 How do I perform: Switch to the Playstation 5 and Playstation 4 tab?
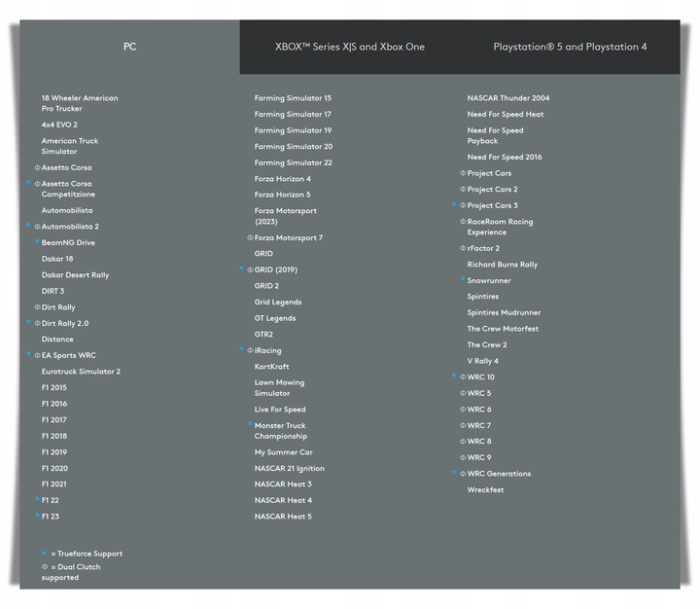coord(570,47)
